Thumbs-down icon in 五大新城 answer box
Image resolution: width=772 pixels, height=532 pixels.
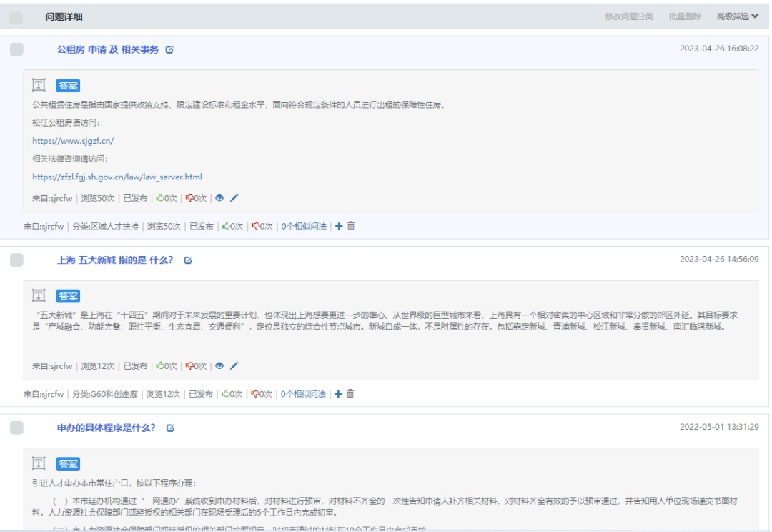189,366
